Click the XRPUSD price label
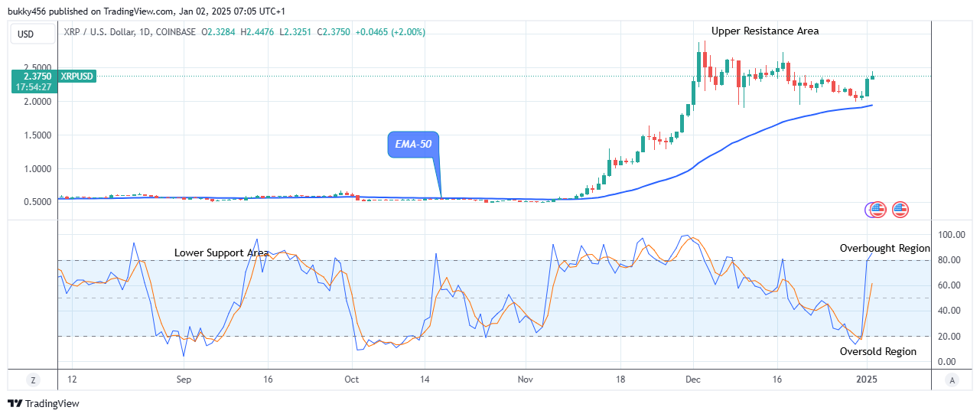Viewport: 980px width, 417px height. pyautogui.click(x=77, y=77)
